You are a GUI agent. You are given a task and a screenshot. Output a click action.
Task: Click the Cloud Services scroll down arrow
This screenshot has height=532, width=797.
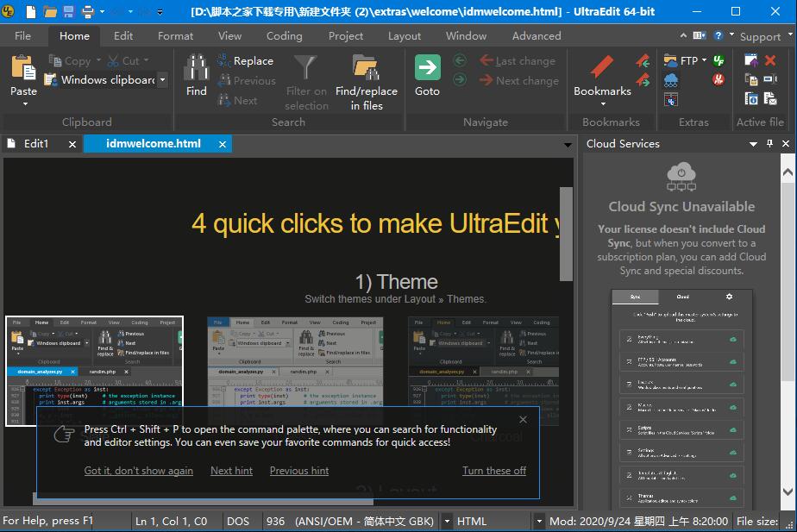788,491
